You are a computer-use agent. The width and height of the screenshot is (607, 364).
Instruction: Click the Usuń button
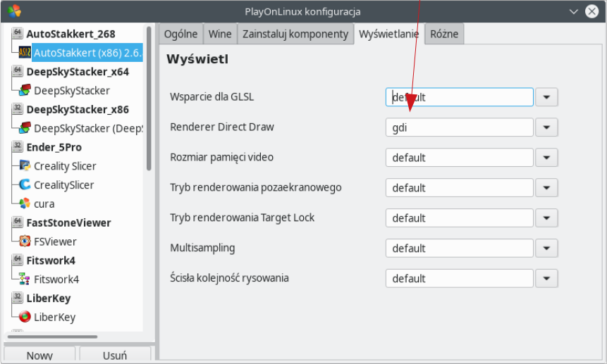click(115, 355)
